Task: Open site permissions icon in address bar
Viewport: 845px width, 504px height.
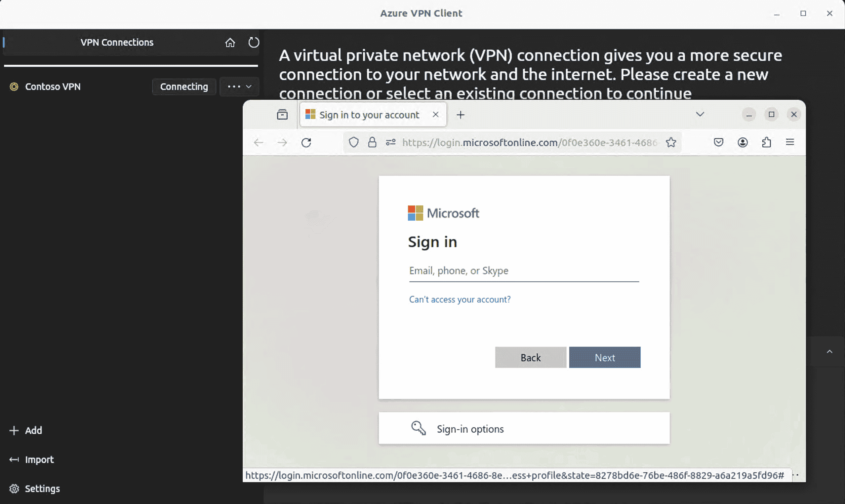Action: 390,142
